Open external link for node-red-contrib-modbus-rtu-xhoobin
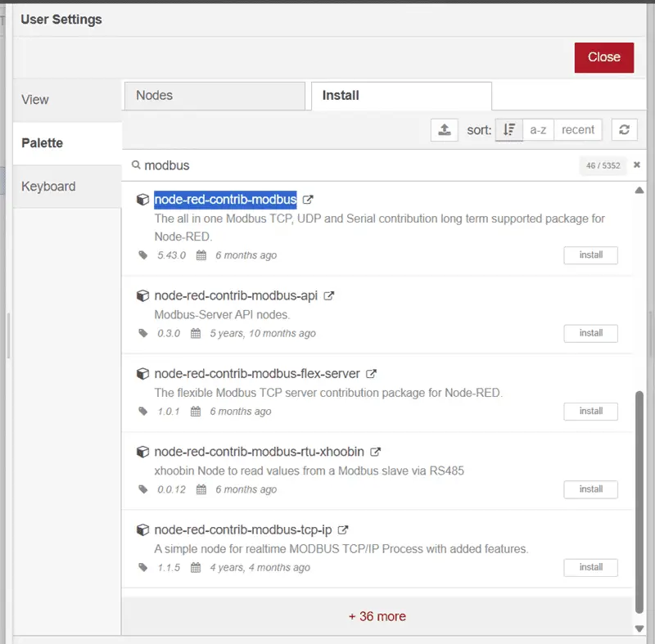The height and width of the screenshot is (644, 655). pos(375,452)
